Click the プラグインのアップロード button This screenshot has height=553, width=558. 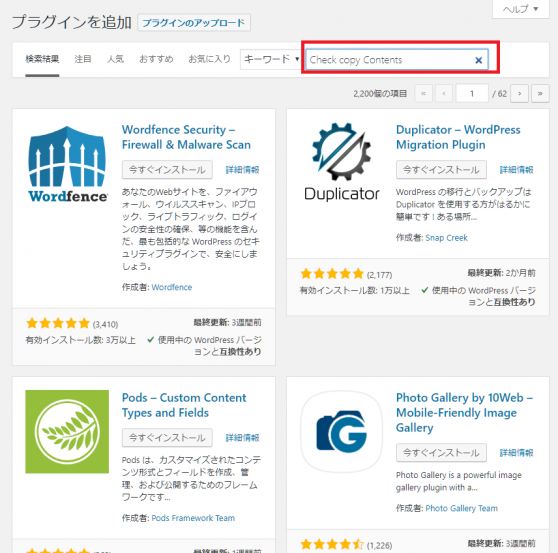click(x=194, y=23)
